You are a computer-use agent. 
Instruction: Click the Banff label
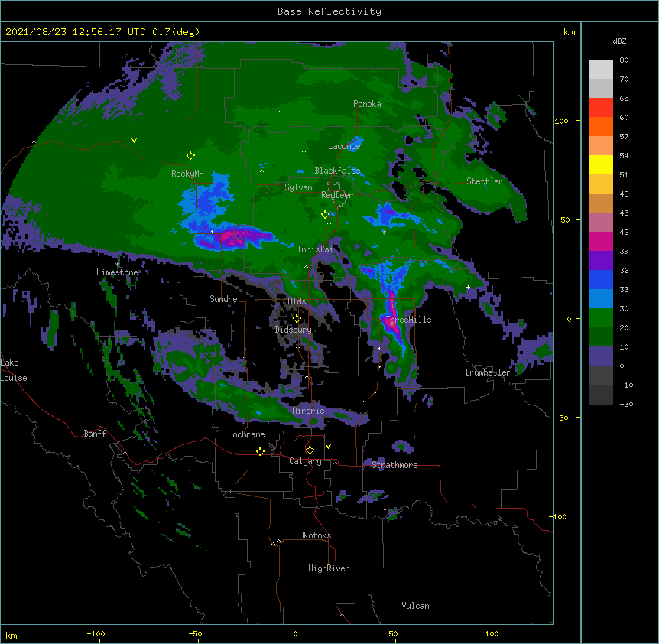(x=95, y=434)
